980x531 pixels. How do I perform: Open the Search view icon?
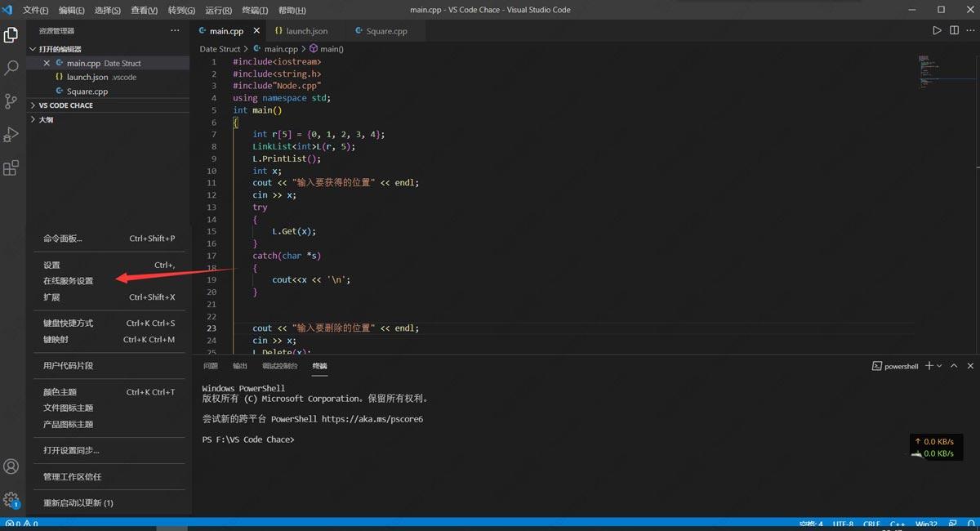coord(11,68)
